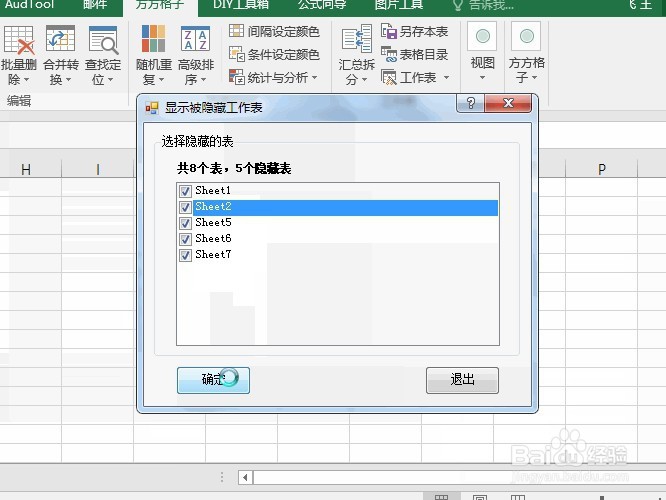Uncheck the Sheet1 checkbox
The image size is (666, 500).
[x=185, y=191]
